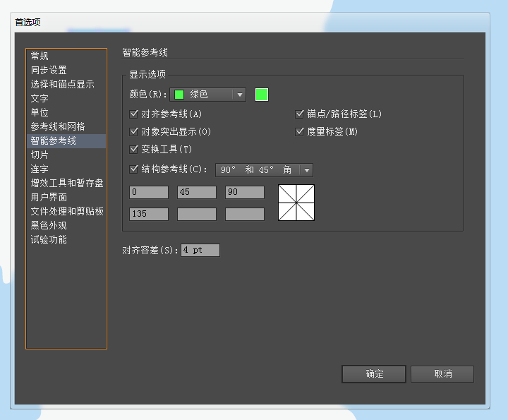Toggle the 对象突出显示(O) checkbox
Image resolution: width=508 pixels, height=420 pixels.
pos(133,131)
